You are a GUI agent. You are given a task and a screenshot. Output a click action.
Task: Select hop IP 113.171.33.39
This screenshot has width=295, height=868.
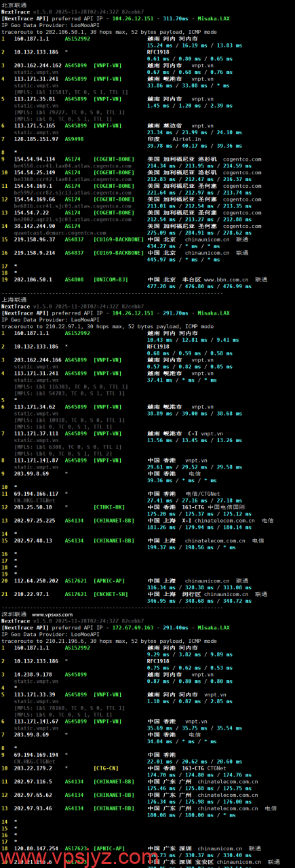[x=35, y=694]
